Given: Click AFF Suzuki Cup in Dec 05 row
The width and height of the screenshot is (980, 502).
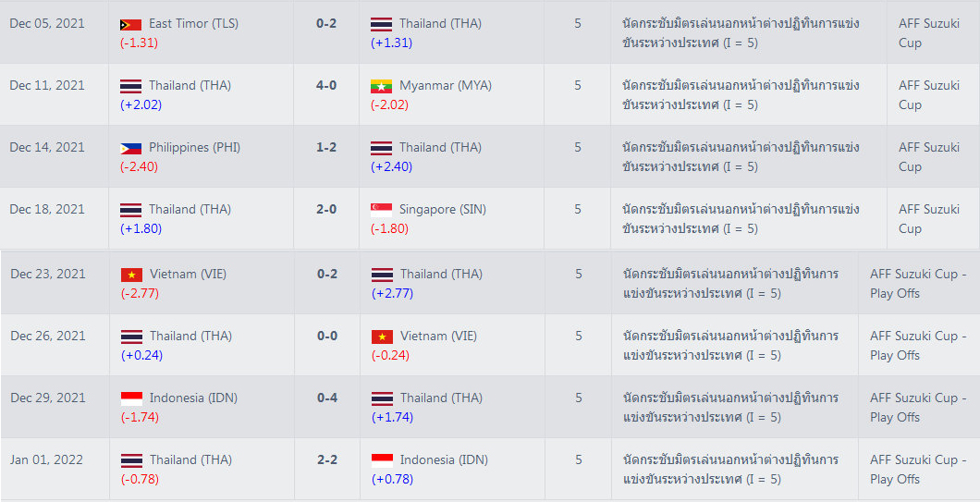Looking at the screenshot, I should (x=929, y=33).
